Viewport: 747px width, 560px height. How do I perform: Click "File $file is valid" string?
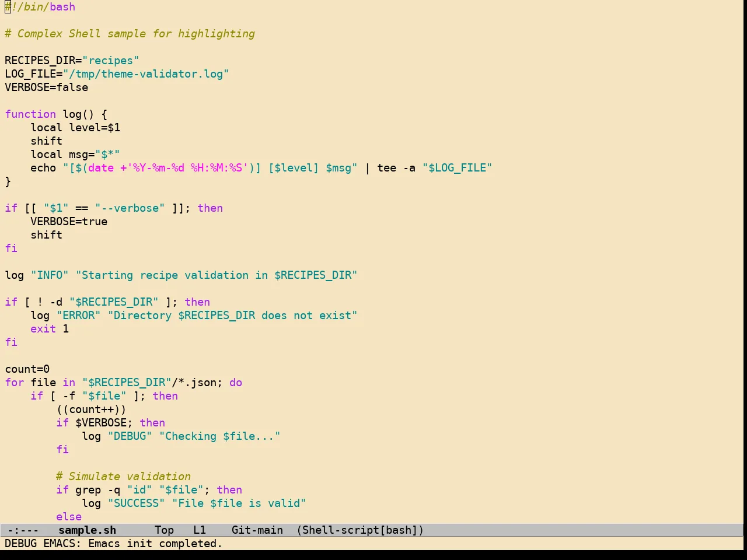[239, 503]
